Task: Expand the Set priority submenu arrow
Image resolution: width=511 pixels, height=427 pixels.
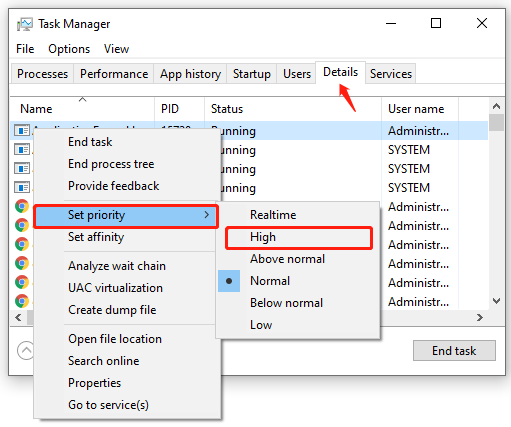Action: [207, 215]
